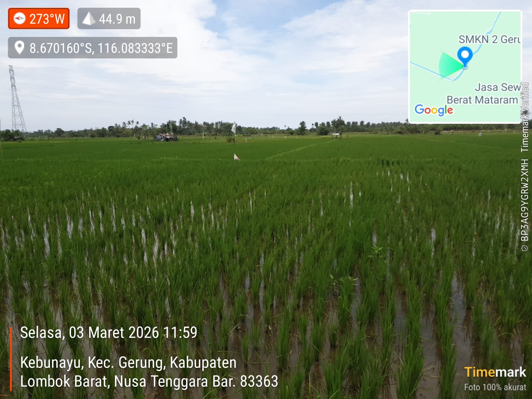This screenshot has width=532, height=399.
Task: Click the mountain altitude icon
Action: click(x=89, y=18)
